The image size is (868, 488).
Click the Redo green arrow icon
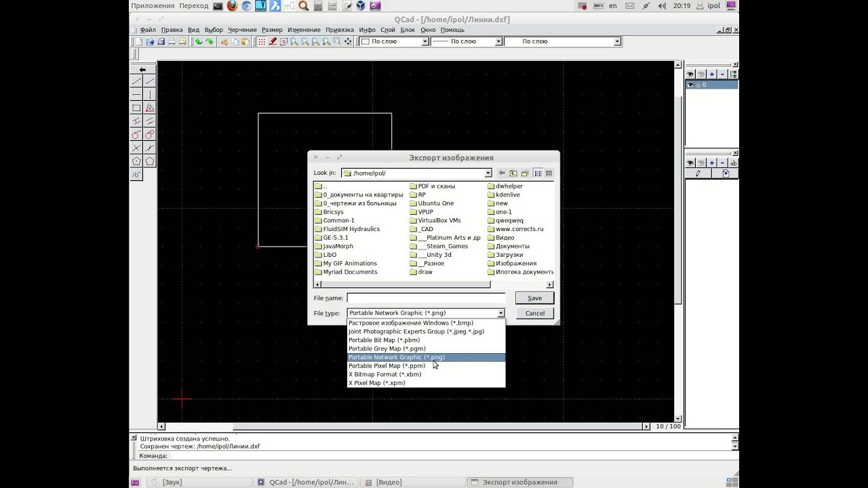click(210, 41)
